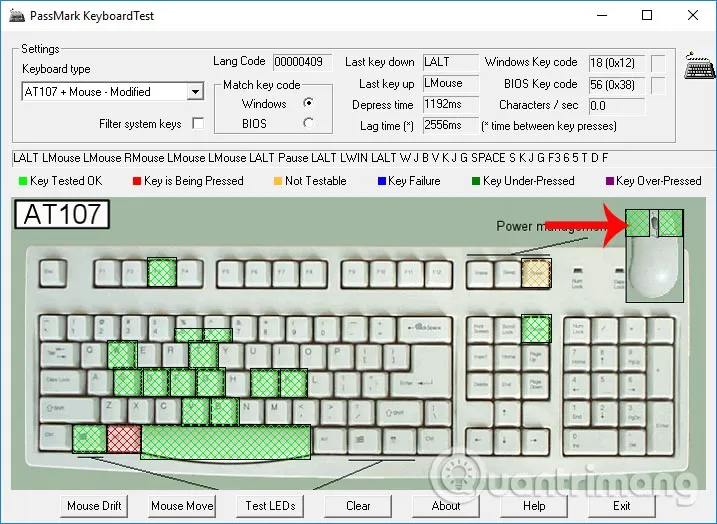Click the key press history line
The image size is (717, 524).
(364, 158)
